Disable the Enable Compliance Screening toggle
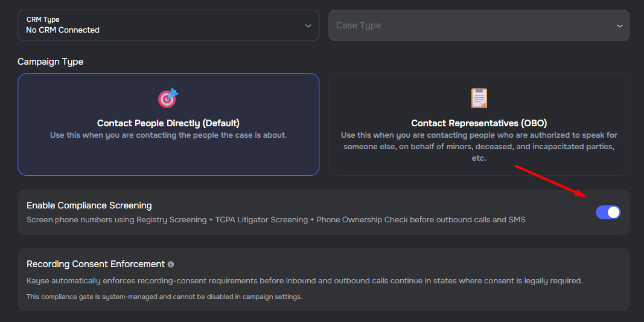 coord(608,212)
